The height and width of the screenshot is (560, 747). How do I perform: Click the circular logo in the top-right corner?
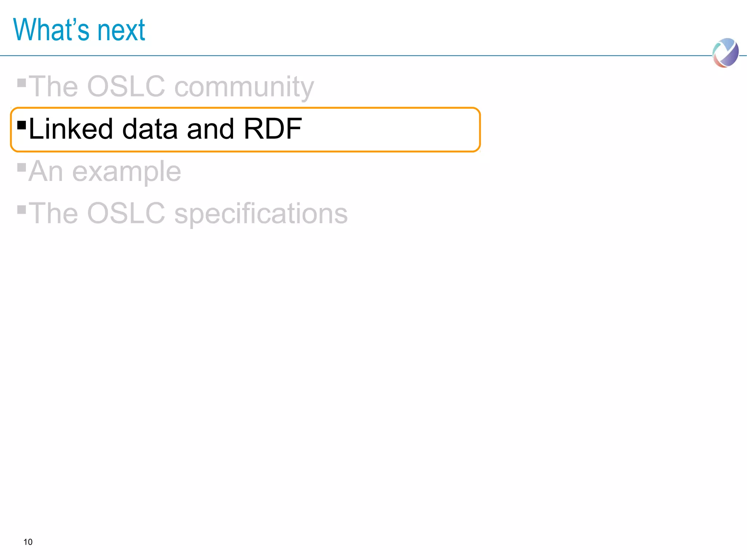(x=725, y=53)
